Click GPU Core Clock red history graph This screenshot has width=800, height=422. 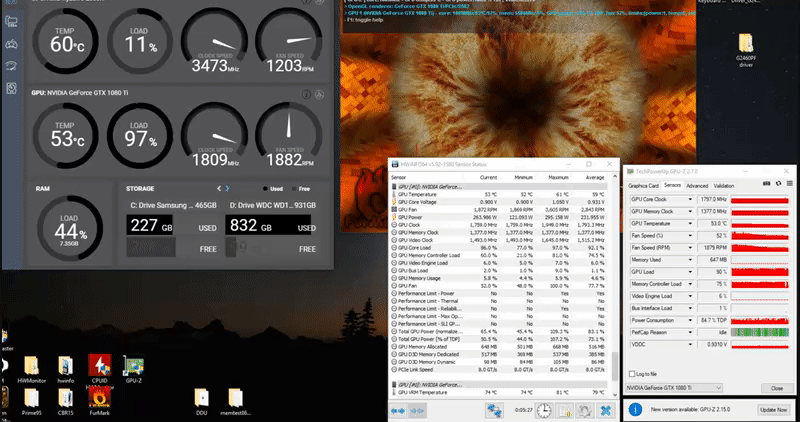coord(760,200)
